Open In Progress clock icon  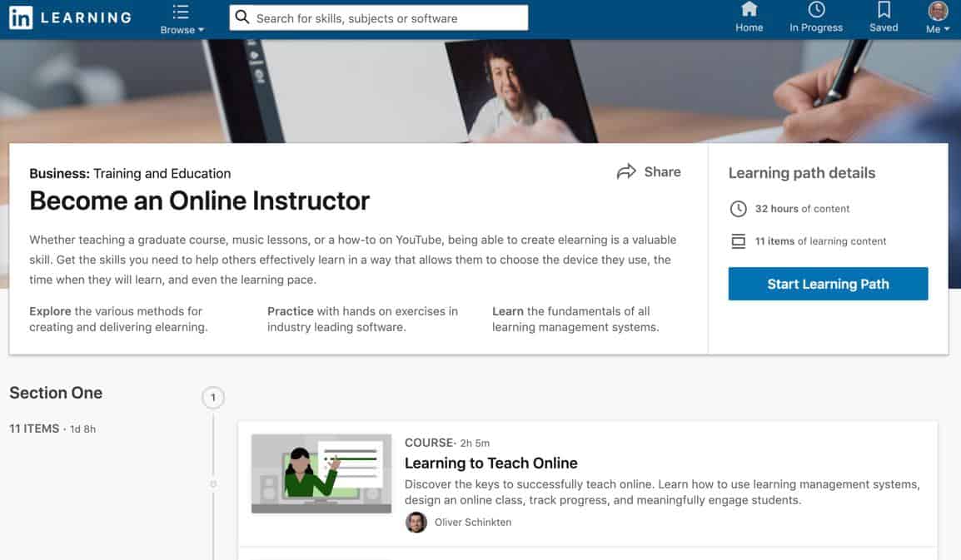[816, 10]
